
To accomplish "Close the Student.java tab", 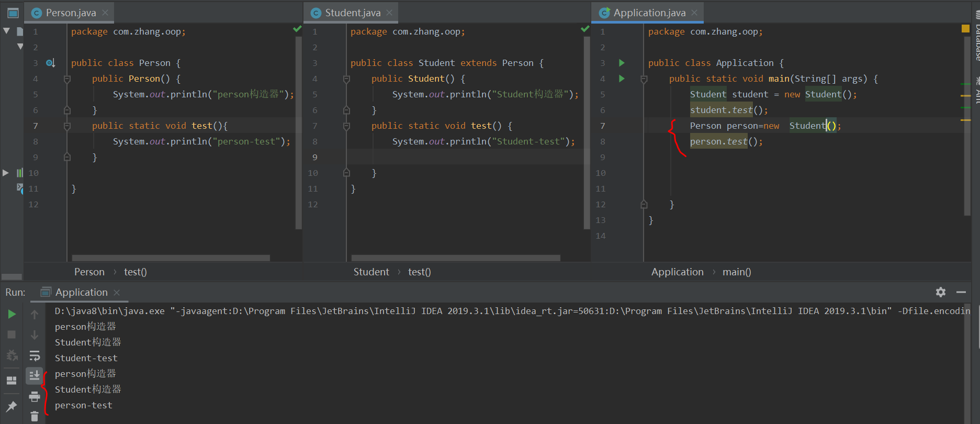I will (389, 13).
